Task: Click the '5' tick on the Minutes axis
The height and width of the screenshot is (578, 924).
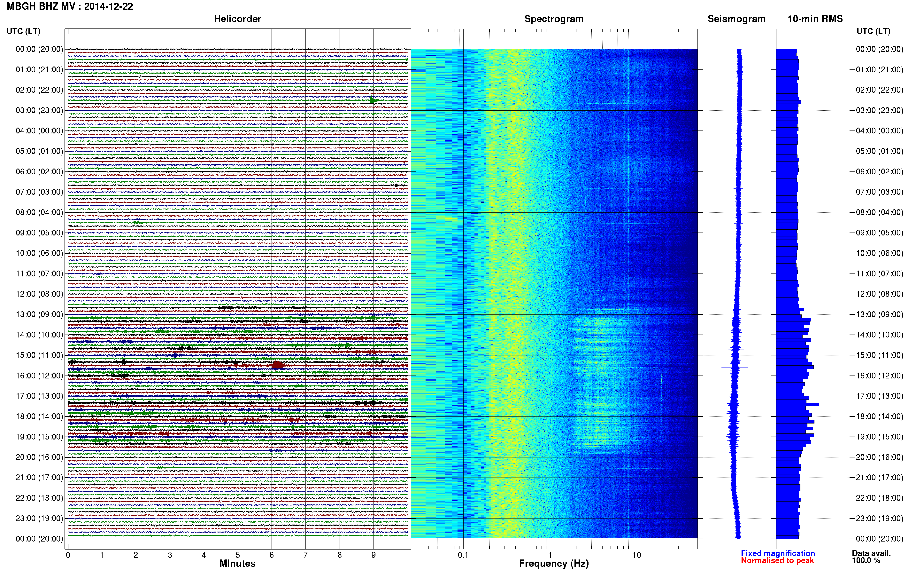Action: coord(238,555)
